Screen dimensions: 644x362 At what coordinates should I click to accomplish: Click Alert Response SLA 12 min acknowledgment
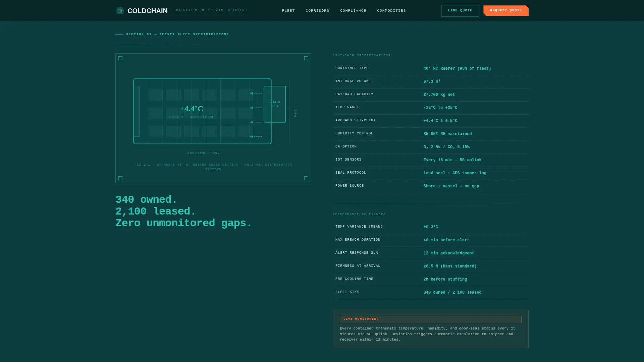click(x=448, y=253)
